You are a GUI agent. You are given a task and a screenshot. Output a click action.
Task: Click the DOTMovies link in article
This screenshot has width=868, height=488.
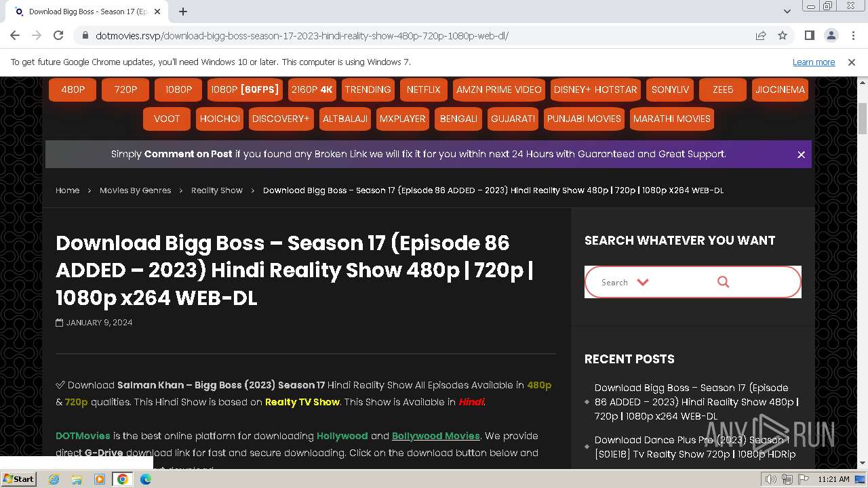click(x=83, y=436)
